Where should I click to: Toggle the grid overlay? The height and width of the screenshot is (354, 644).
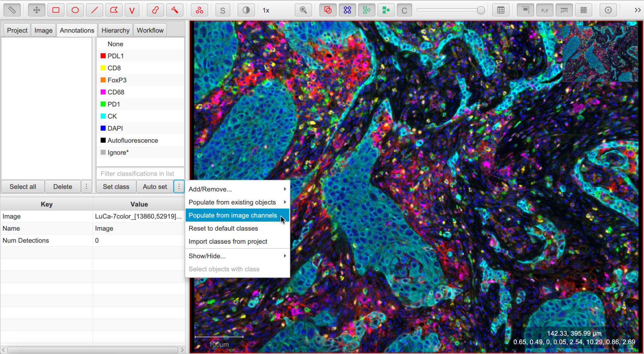584,10
